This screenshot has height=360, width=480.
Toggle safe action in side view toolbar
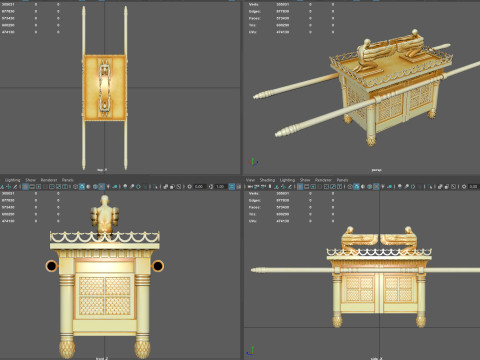coord(333,187)
